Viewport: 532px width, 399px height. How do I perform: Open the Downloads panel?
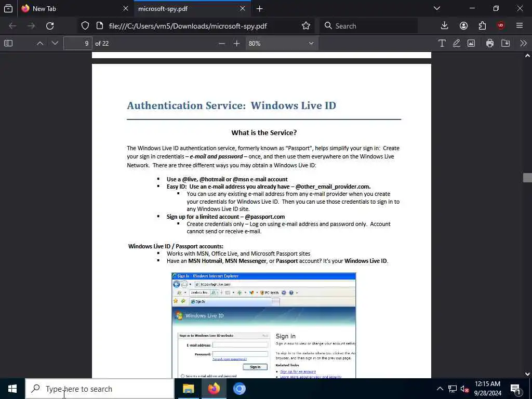445,26
